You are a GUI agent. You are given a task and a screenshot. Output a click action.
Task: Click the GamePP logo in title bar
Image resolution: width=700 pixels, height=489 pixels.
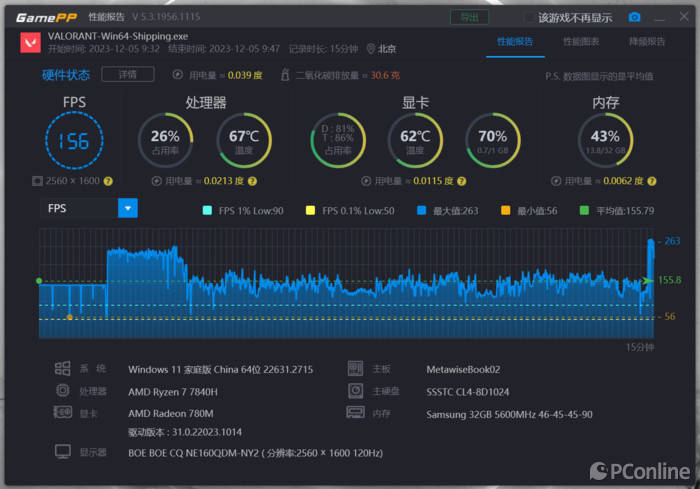[x=46, y=17]
